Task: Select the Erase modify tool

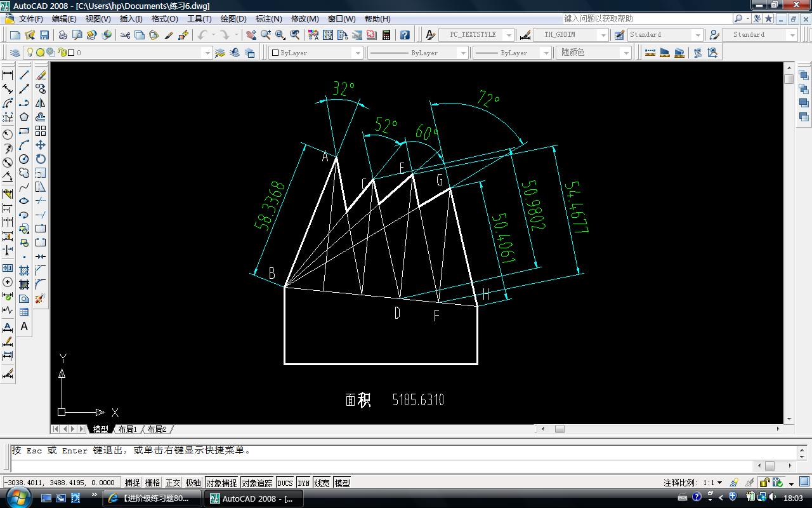Action: click(x=41, y=75)
